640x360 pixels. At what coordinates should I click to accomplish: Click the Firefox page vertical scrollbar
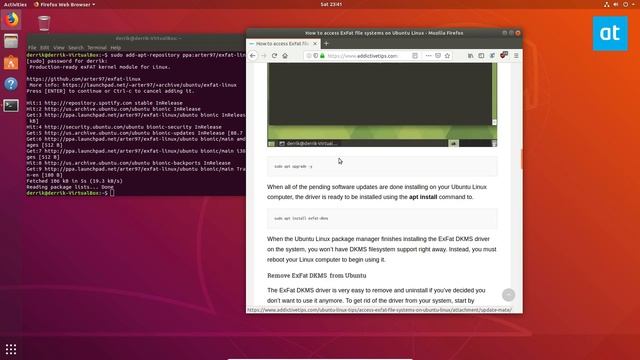click(521, 159)
